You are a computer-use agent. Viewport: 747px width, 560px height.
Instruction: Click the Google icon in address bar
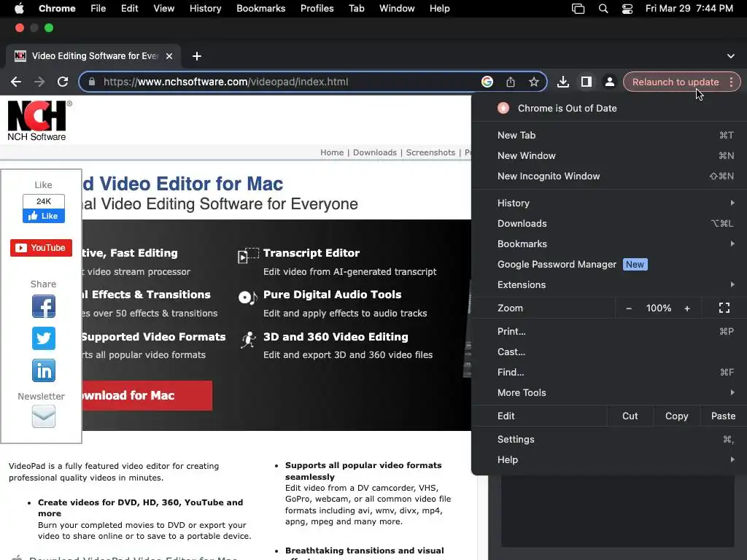(487, 82)
